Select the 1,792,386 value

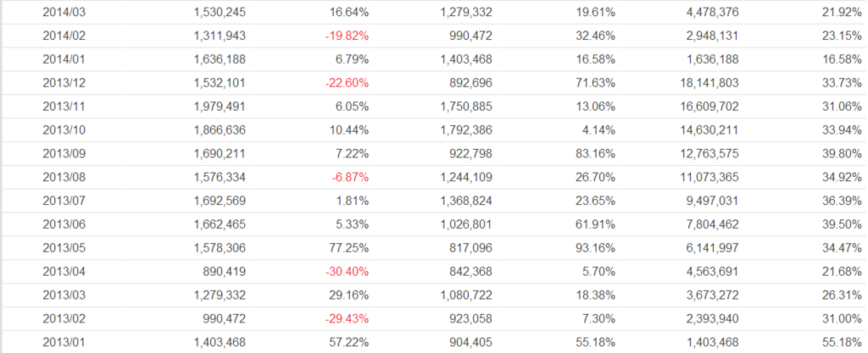[x=466, y=129]
